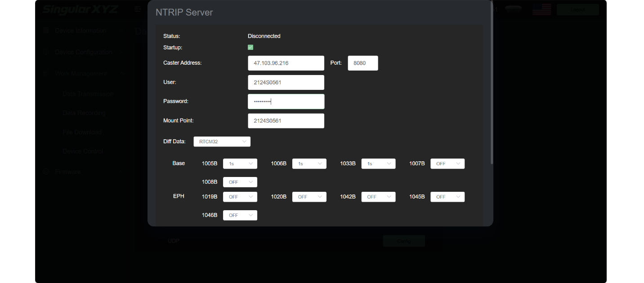Open the 1046B message dropdown
This screenshot has height=283, width=644.
[240, 216]
